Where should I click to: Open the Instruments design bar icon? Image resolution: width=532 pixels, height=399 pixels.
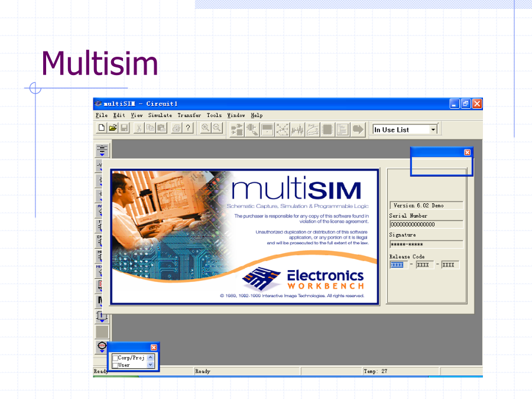coord(267,129)
